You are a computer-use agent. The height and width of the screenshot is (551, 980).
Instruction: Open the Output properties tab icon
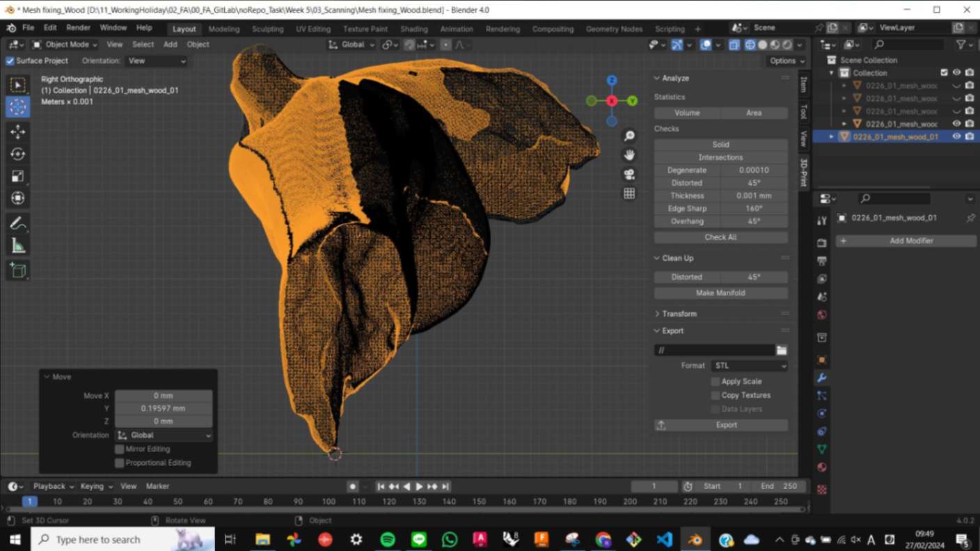(822, 261)
